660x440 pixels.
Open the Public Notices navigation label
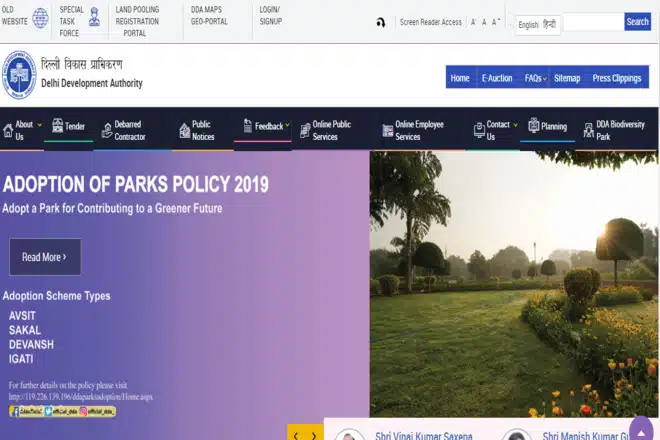(x=203, y=131)
